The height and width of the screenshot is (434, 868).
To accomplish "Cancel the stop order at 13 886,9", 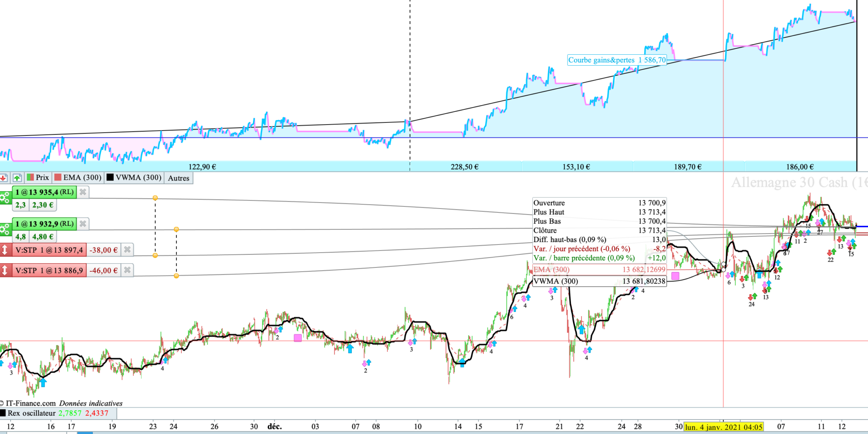I will coord(127,270).
